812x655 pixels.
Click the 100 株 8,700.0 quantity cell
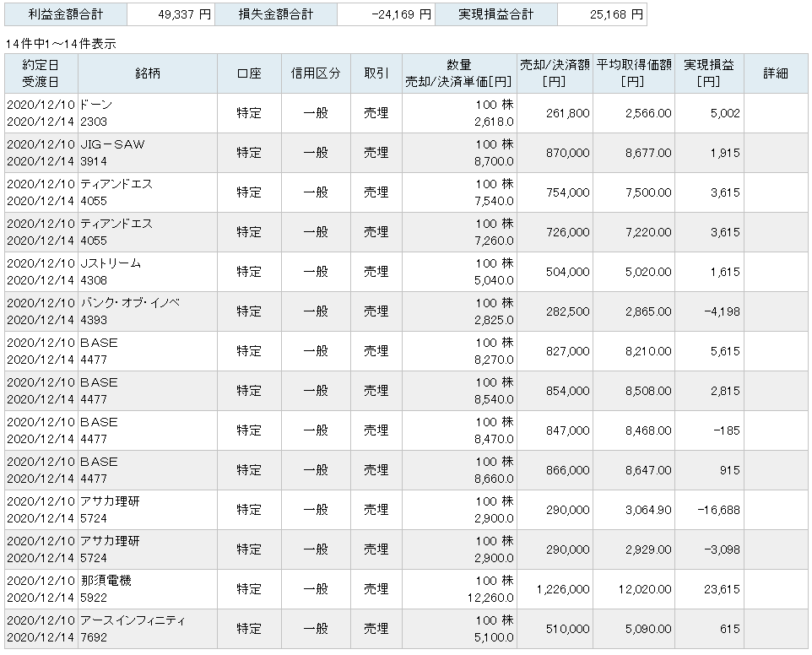(x=459, y=153)
